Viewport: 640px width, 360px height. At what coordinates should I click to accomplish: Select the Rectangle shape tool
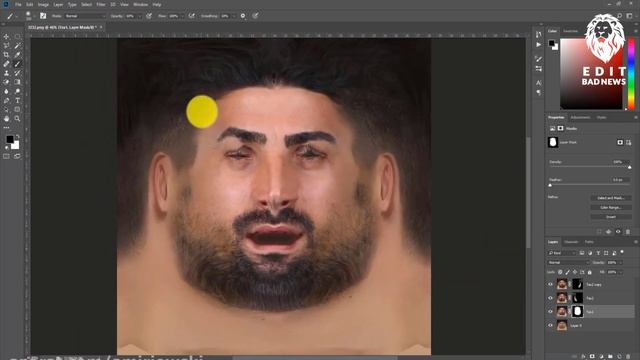(17, 109)
